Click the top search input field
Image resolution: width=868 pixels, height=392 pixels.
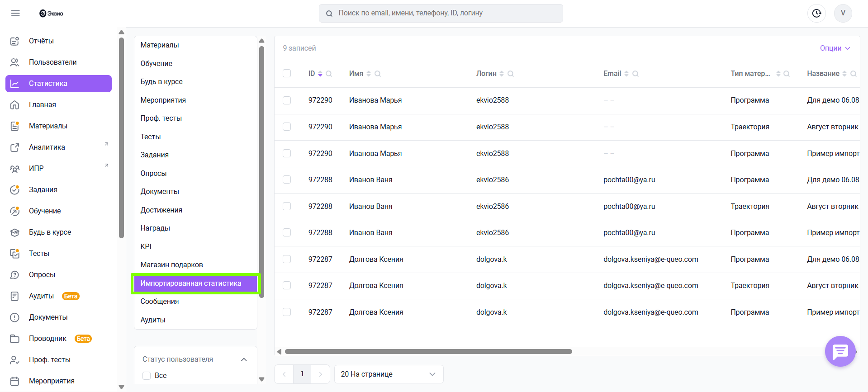(x=441, y=13)
